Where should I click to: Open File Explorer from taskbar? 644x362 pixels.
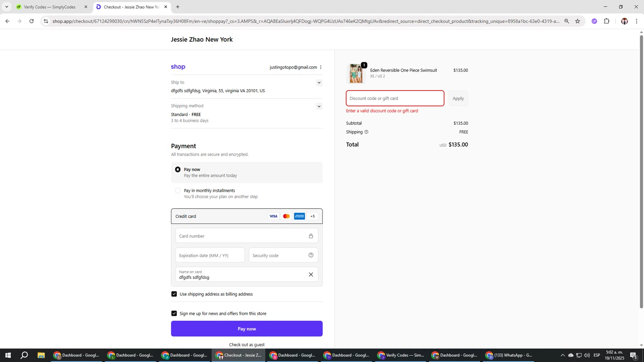click(41, 355)
